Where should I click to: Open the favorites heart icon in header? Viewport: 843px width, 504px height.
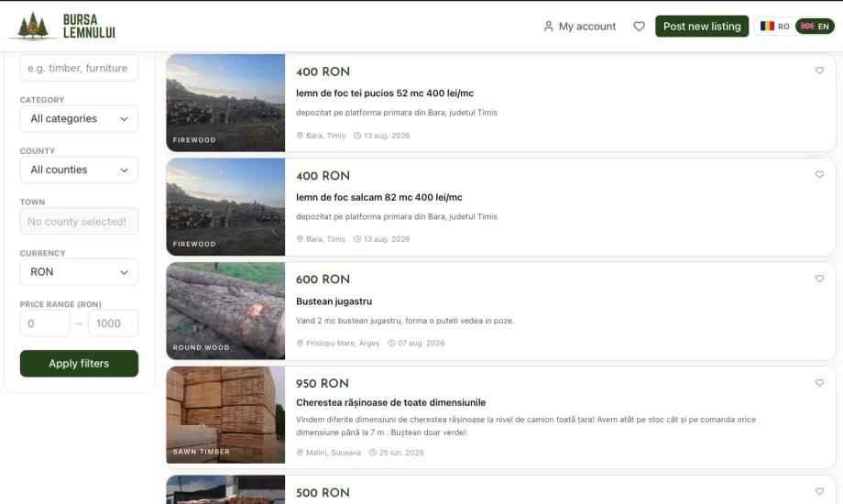point(639,27)
